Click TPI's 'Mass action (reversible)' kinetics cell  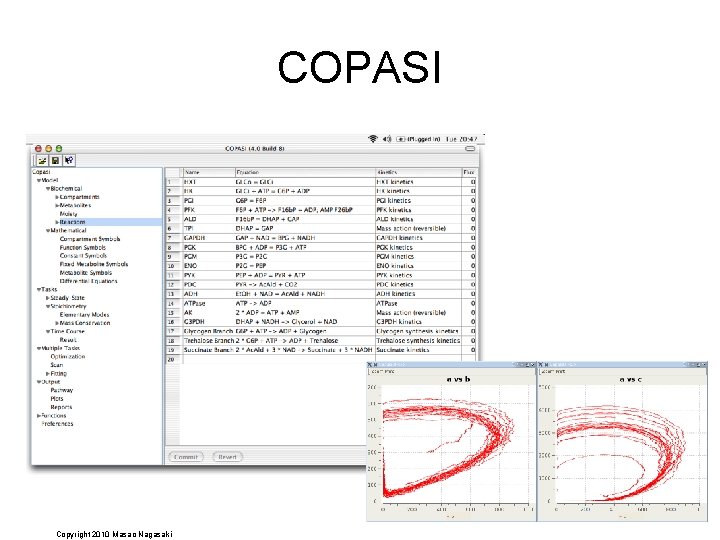coord(418,228)
